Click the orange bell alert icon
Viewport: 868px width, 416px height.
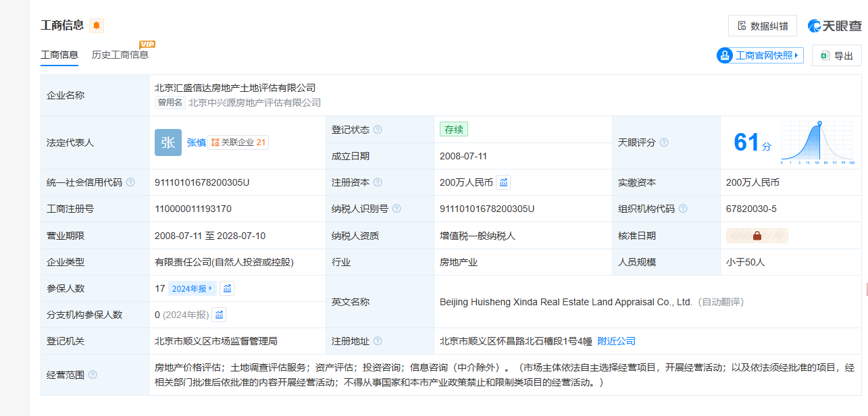pyautogui.click(x=97, y=26)
